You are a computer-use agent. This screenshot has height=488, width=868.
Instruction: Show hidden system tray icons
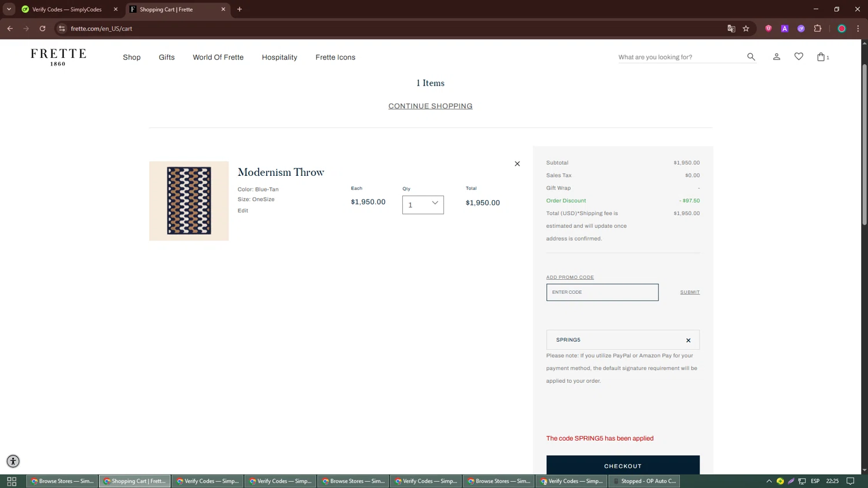click(769, 481)
